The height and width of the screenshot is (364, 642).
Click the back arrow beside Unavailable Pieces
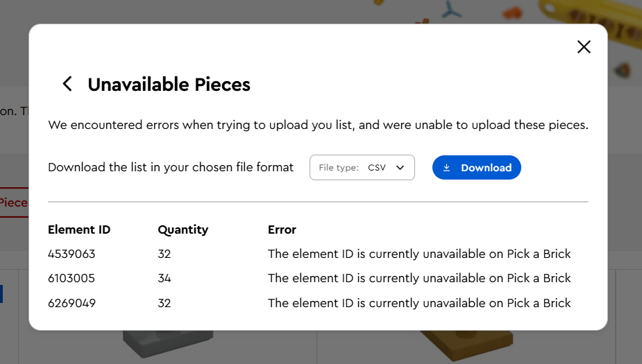tap(67, 85)
